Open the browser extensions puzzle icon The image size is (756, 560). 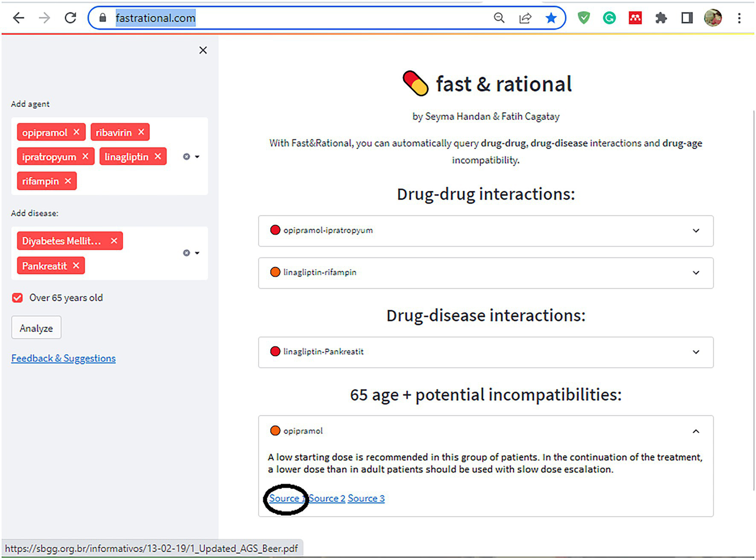click(x=661, y=18)
